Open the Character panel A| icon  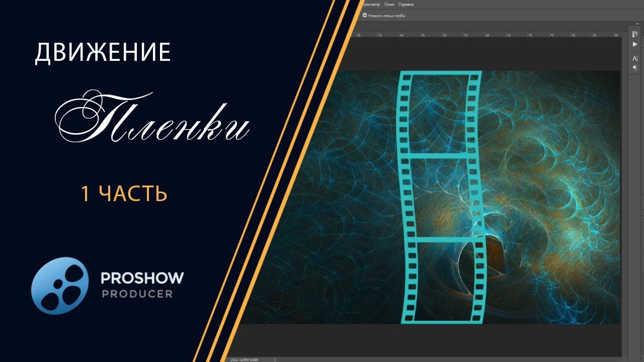click(x=635, y=58)
